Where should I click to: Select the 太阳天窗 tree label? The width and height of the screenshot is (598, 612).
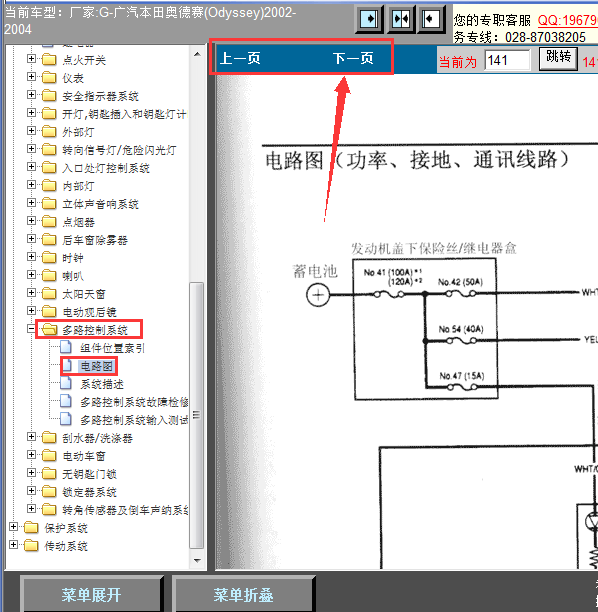[x=84, y=294]
